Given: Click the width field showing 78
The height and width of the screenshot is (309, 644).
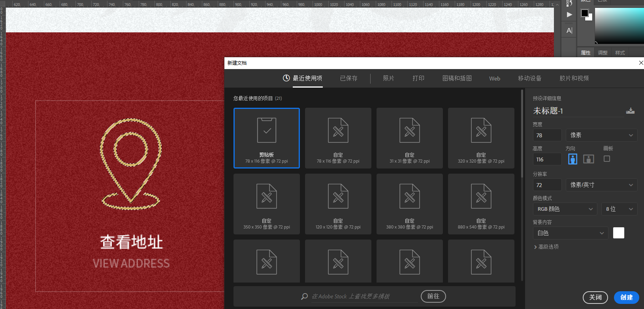Looking at the screenshot, I should (x=547, y=135).
